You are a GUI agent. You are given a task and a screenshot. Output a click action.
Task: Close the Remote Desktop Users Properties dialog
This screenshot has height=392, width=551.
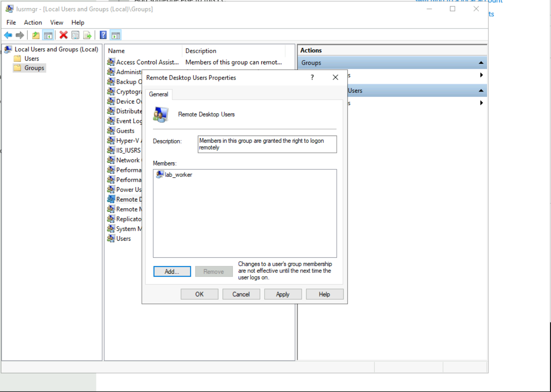click(x=335, y=77)
